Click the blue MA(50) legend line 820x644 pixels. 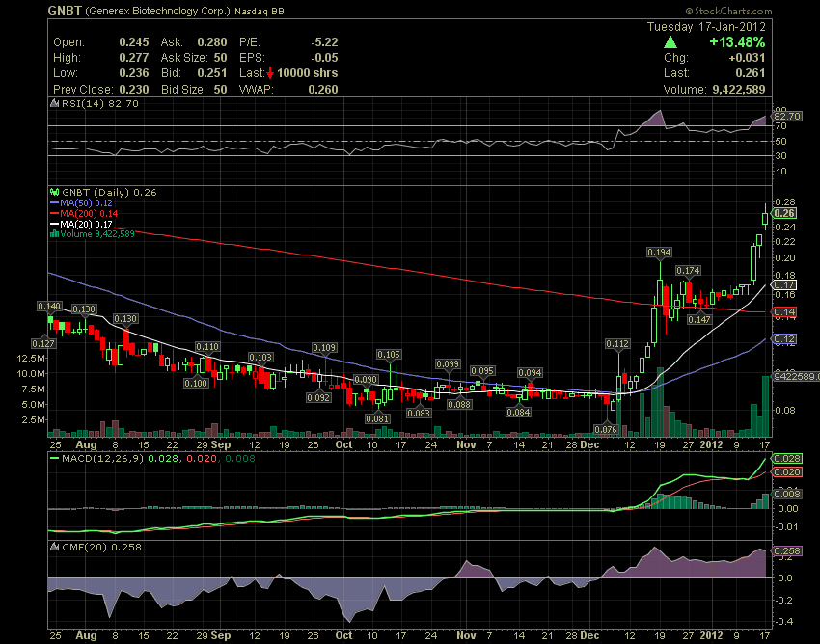[x=54, y=202]
